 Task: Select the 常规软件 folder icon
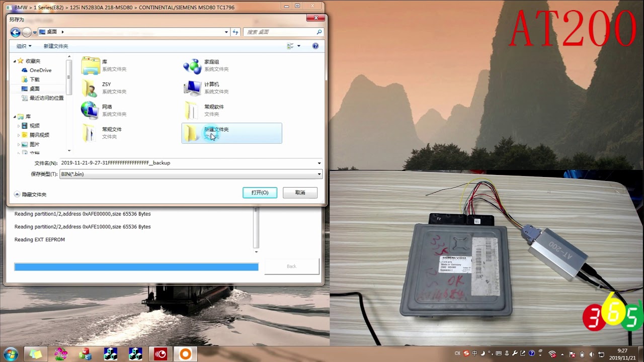(x=192, y=110)
